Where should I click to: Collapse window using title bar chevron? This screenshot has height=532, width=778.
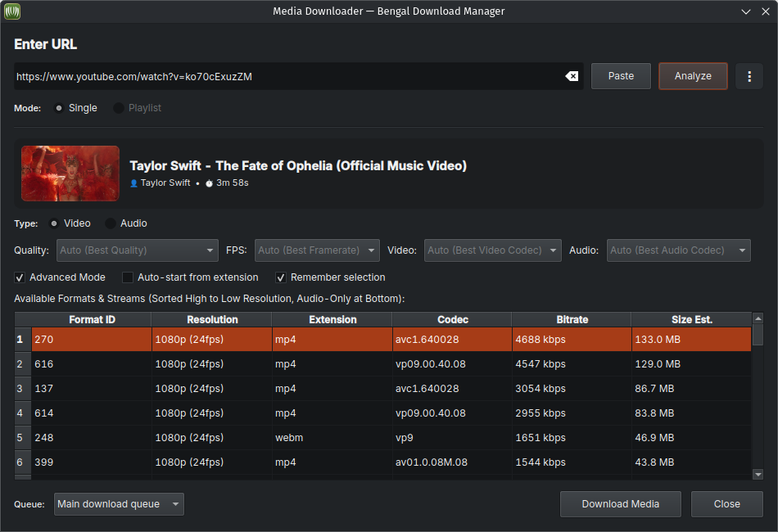tap(746, 11)
